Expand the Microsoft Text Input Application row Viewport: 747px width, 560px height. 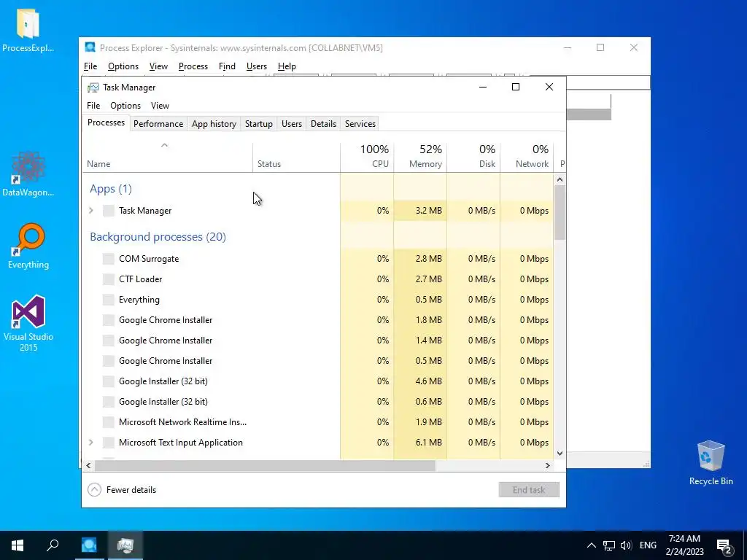pos(91,443)
